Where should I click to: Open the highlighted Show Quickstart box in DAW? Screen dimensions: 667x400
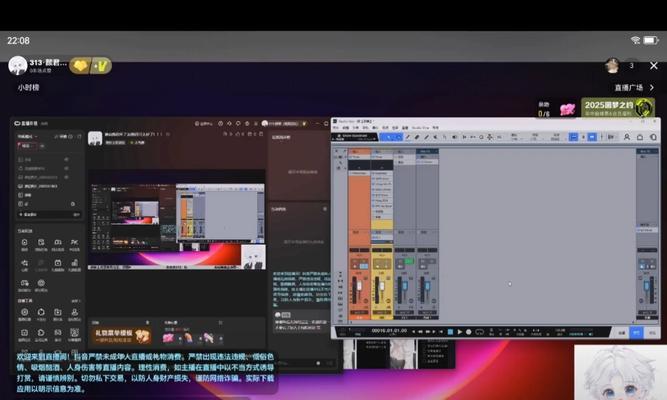pos(354,137)
